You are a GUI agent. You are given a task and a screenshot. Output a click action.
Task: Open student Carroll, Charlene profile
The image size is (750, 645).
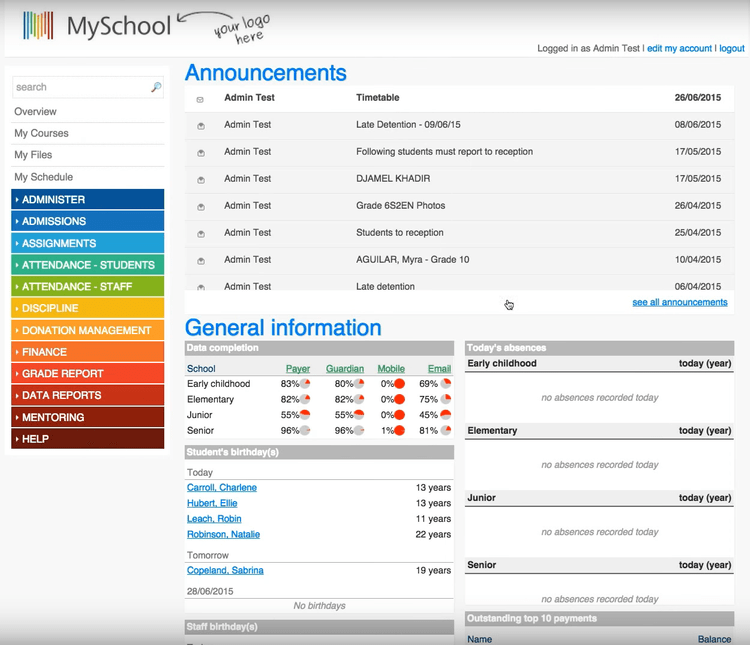(x=222, y=488)
